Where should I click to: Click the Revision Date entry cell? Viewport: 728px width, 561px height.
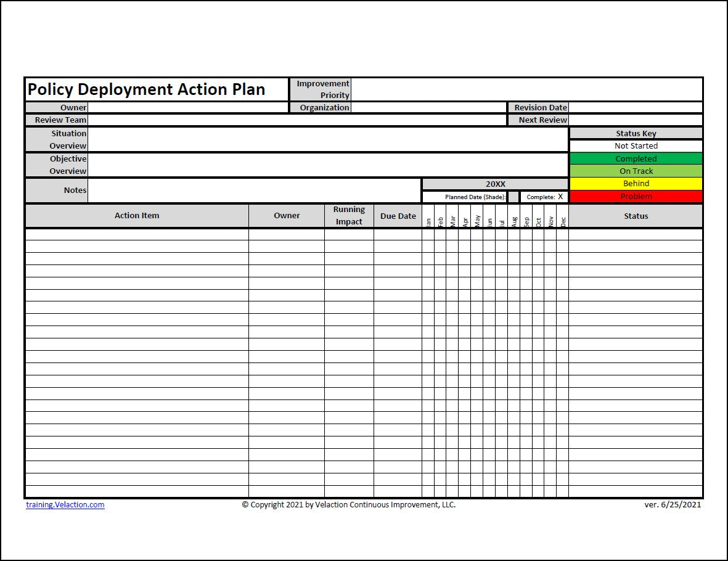click(635, 107)
